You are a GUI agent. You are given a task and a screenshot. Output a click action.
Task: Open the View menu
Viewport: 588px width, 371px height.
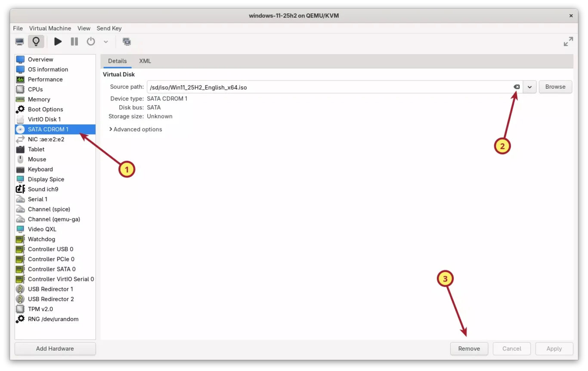(x=84, y=28)
